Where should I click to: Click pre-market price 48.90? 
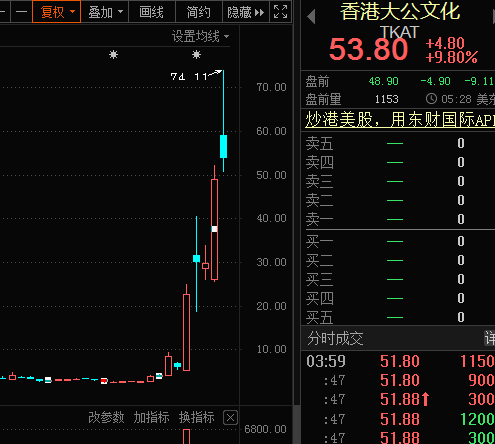coord(384,81)
